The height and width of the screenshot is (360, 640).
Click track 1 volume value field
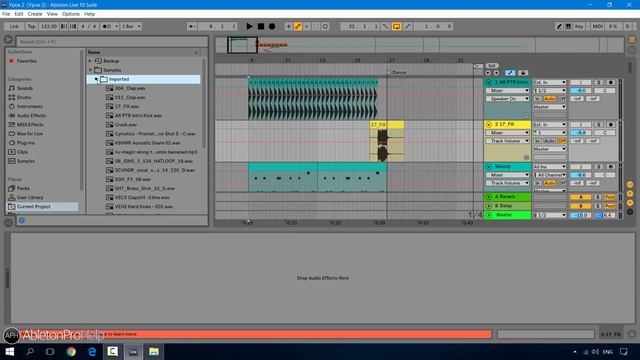pyautogui.click(x=580, y=91)
